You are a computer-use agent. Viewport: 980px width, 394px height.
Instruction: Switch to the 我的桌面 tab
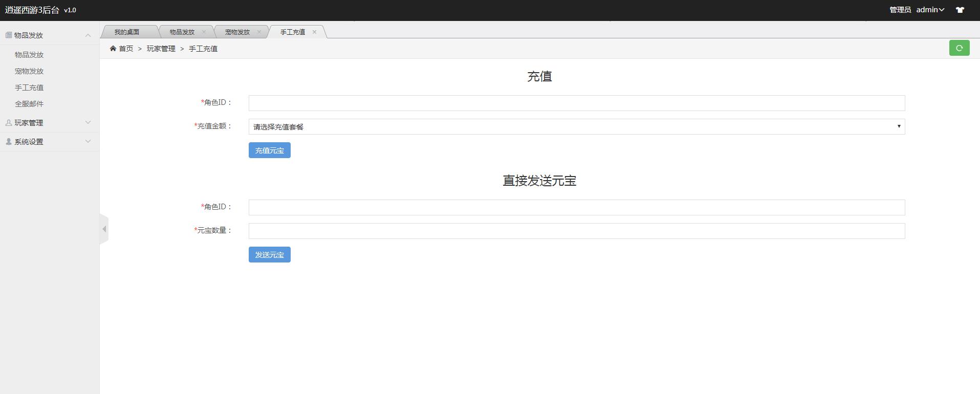(127, 32)
